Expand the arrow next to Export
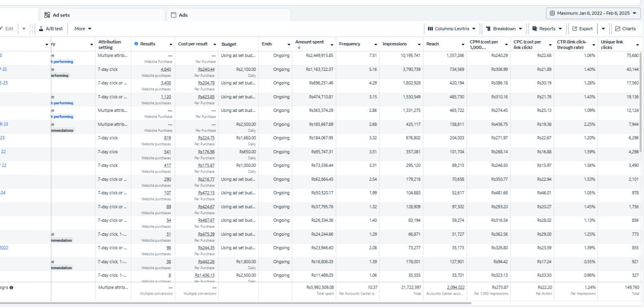Image resolution: width=644 pixels, height=307 pixels. click(x=603, y=29)
